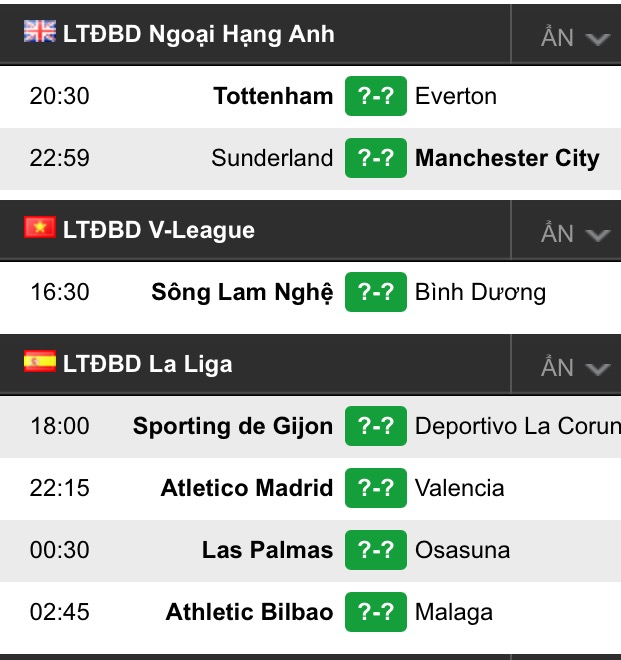Viewport: 621px width, 660px height.
Task: Select the Manchester City team name
Action: (507, 159)
